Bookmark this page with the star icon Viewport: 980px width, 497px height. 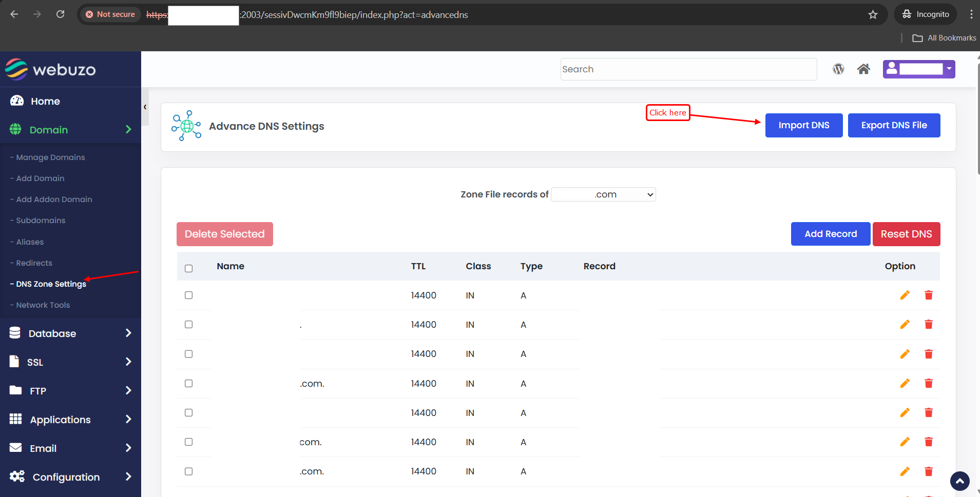coord(873,14)
